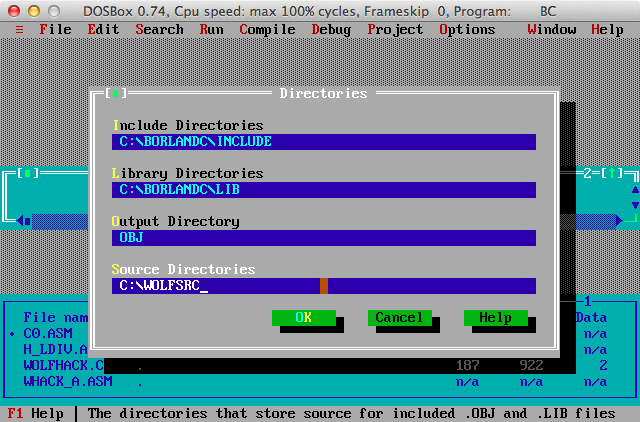Screen dimensions: 640x422
Task: Select H_LDIV.A file in project list
Action: (56, 349)
